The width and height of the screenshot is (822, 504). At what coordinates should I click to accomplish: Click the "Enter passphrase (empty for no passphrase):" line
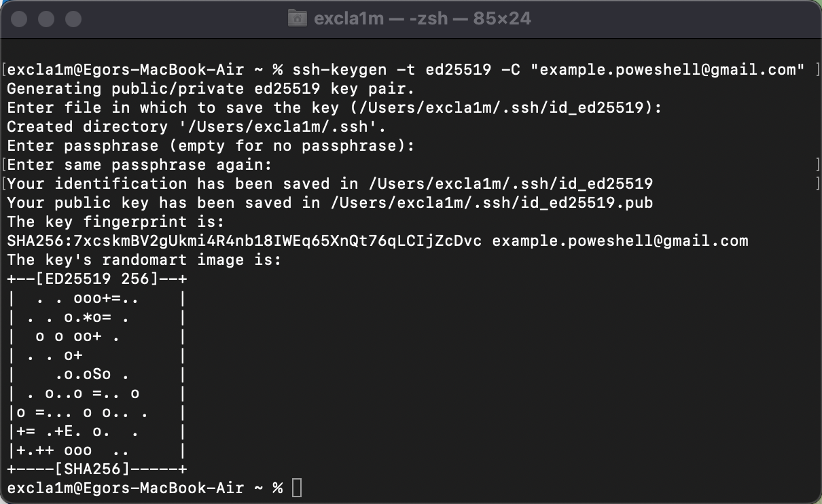point(211,145)
